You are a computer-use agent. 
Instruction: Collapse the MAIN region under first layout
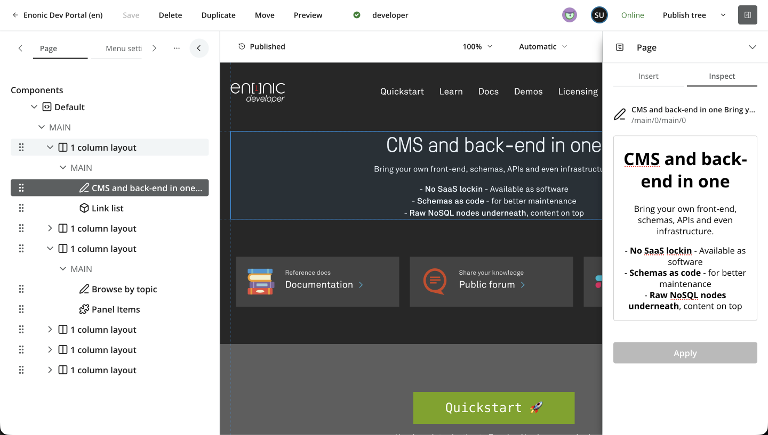63,168
